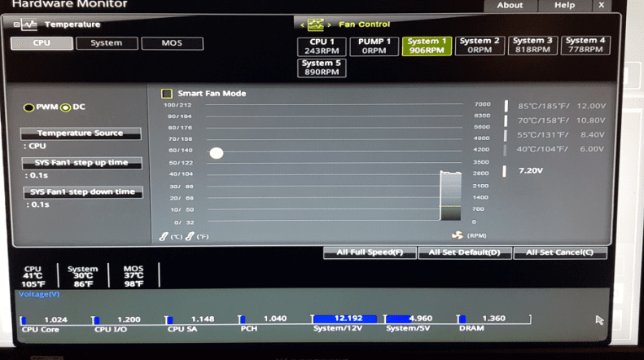Click the 70°C 10.80V voltage marker
This screenshot has height=360, width=644.
click(506, 121)
